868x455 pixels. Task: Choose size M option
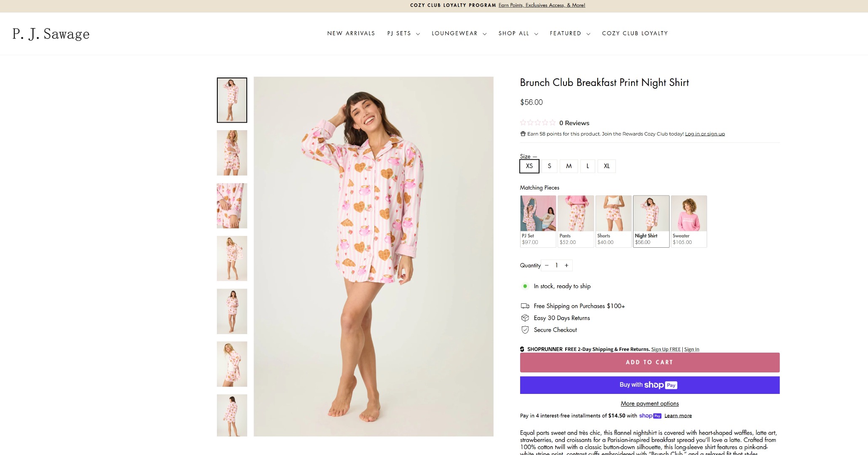pos(569,166)
